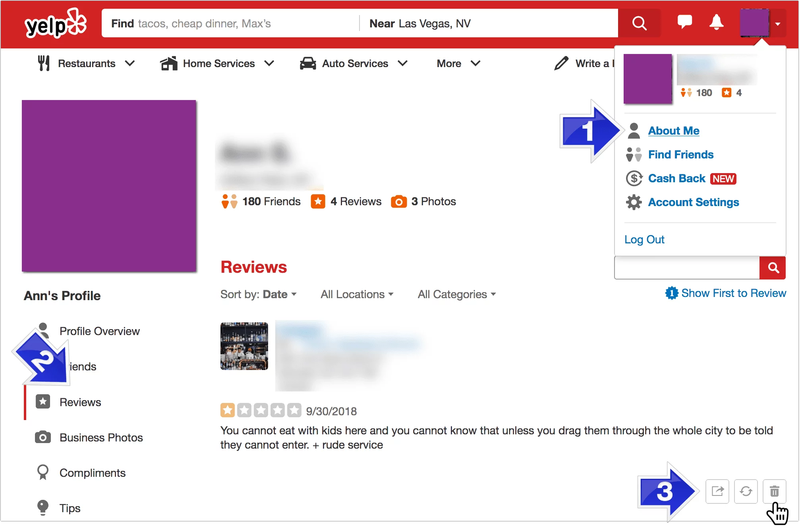Click Restaurants category label

pyautogui.click(x=87, y=64)
